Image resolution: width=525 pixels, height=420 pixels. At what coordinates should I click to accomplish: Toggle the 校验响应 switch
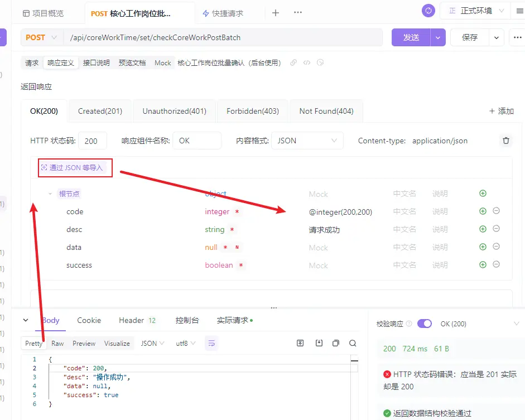click(x=424, y=324)
